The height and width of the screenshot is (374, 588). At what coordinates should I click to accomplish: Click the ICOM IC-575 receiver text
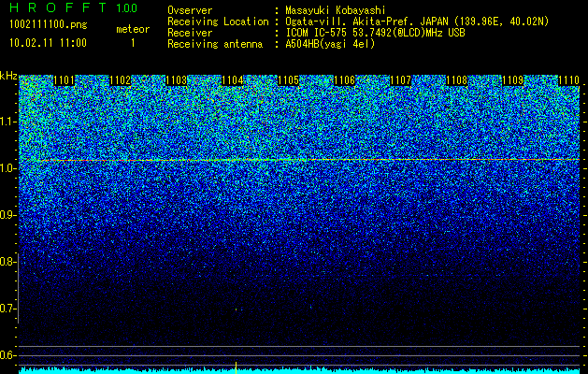[x=375, y=33]
